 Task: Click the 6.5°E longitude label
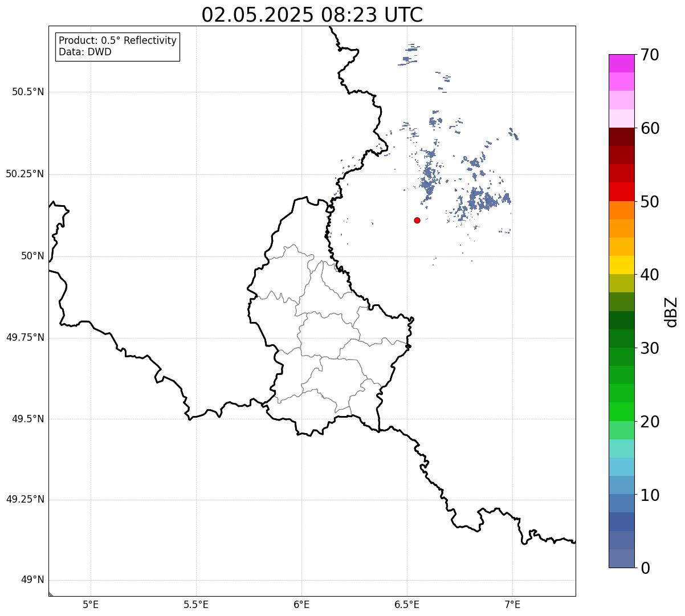407,604
